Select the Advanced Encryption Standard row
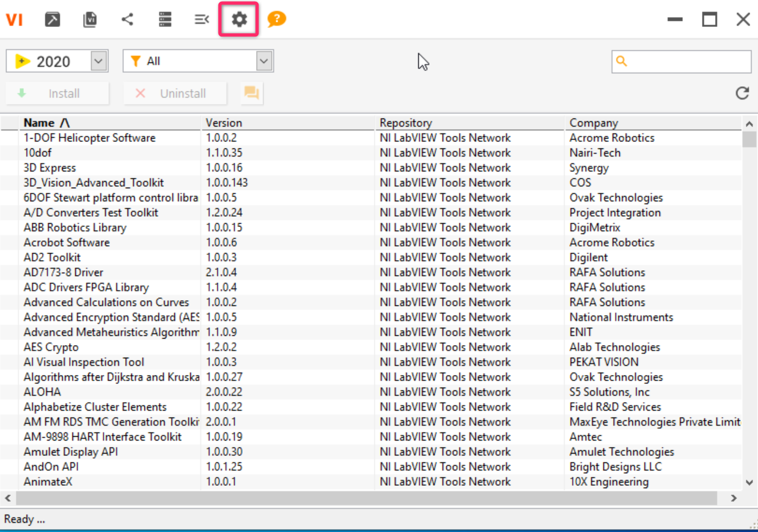 371,317
